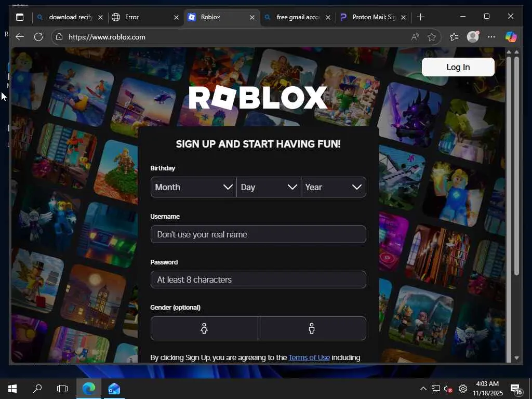This screenshot has height=399, width=532.
Task: Focus the Password input field
Action: pos(258,280)
